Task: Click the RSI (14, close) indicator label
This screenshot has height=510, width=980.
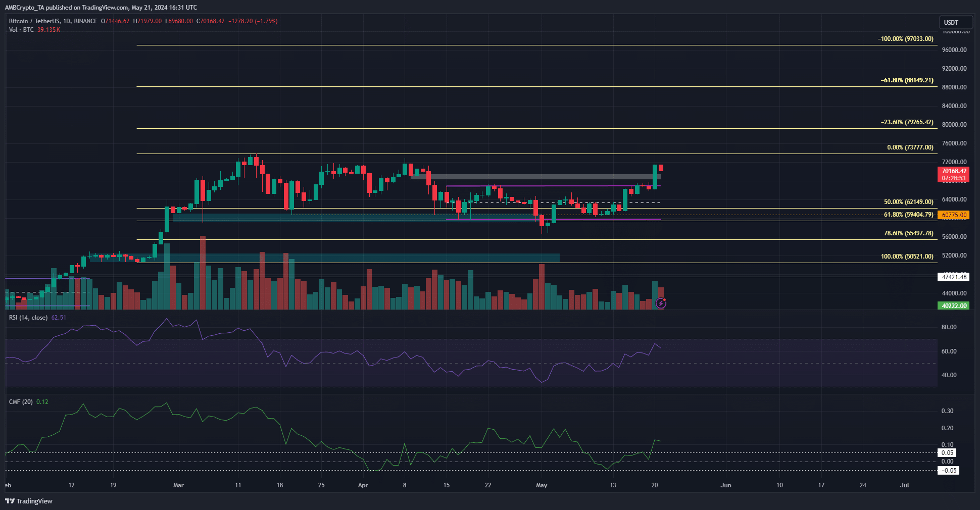Action: coord(28,318)
